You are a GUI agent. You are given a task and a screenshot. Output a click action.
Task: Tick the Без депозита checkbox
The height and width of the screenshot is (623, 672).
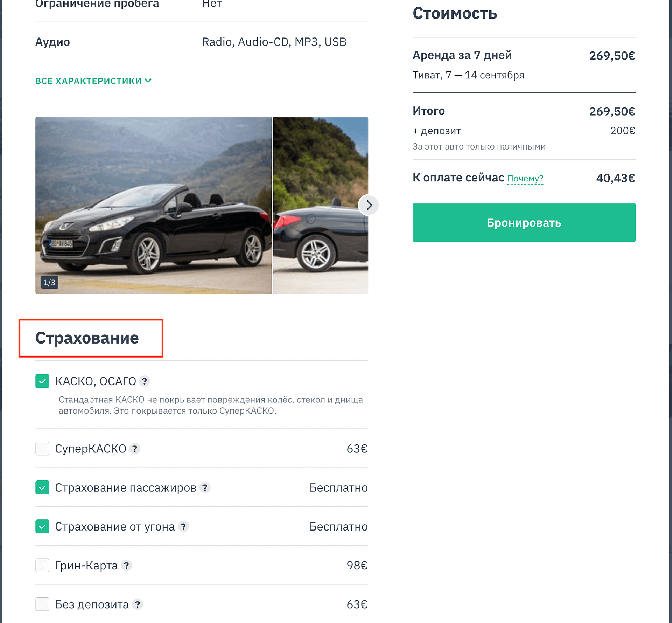pos(42,604)
